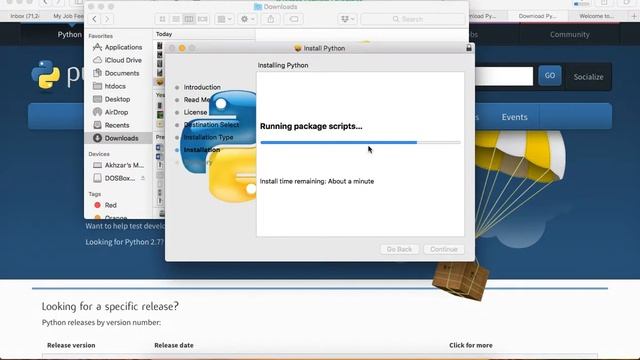The width and height of the screenshot is (640, 360).
Task: Switch to the Download Py... browser tab
Action: pos(537,16)
